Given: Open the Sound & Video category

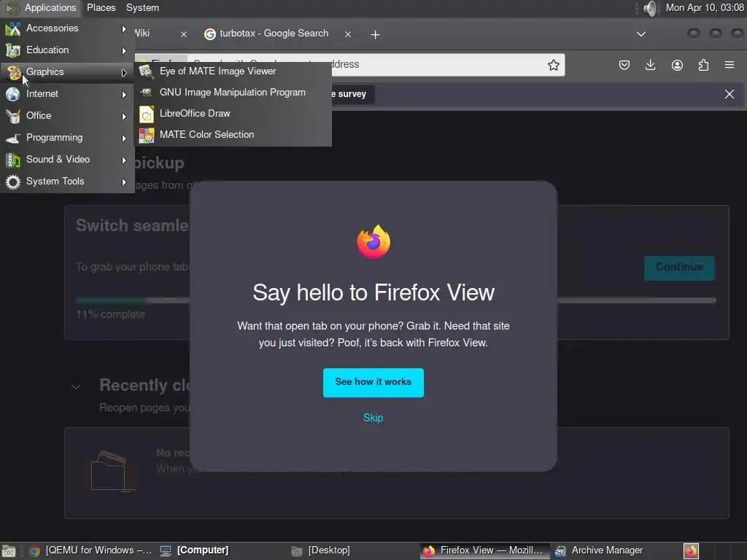Looking at the screenshot, I should (67, 160).
